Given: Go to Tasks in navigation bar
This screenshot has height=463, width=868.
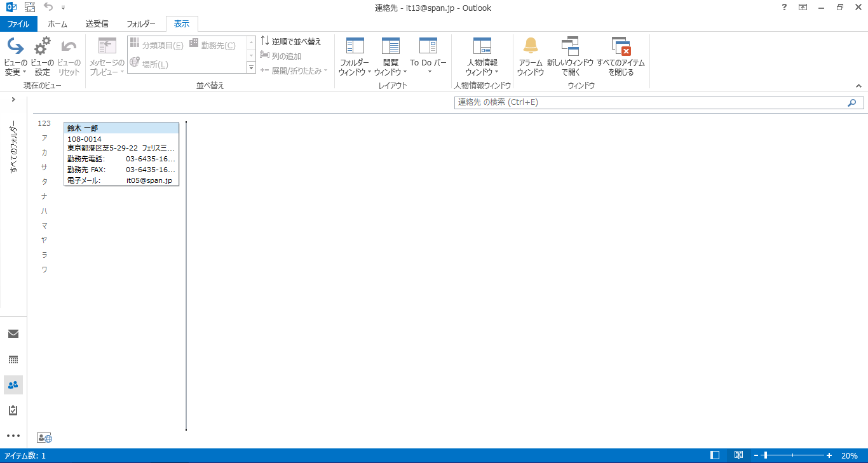Looking at the screenshot, I should point(13,410).
